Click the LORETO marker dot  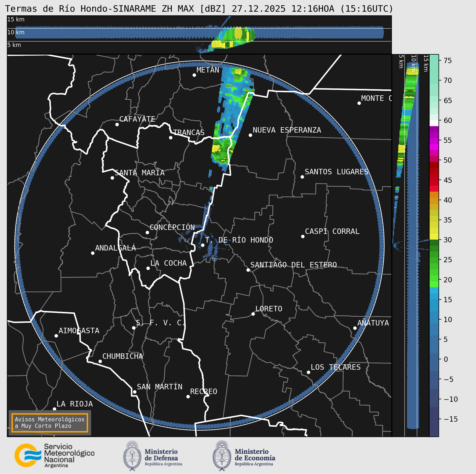coord(253,314)
